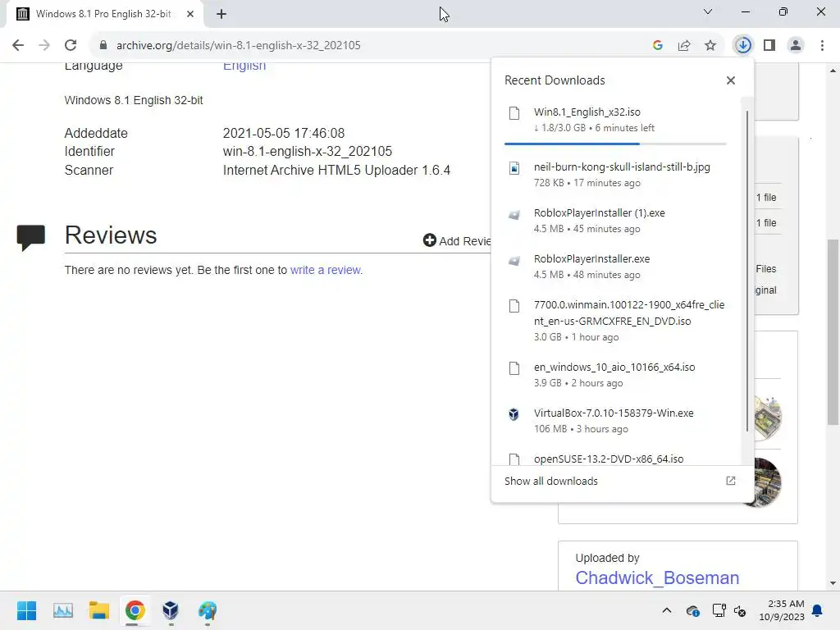
Task: Click Add Review button
Action: (x=457, y=240)
